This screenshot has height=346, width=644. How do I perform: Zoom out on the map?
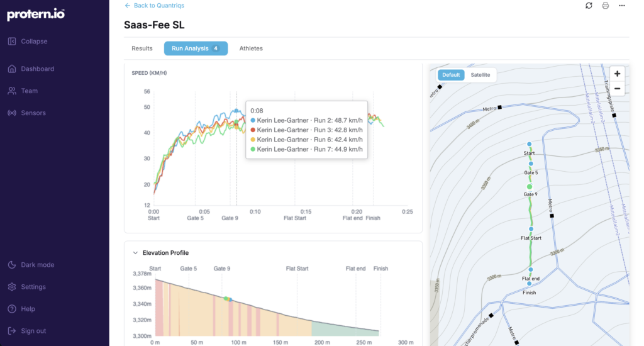click(x=617, y=89)
